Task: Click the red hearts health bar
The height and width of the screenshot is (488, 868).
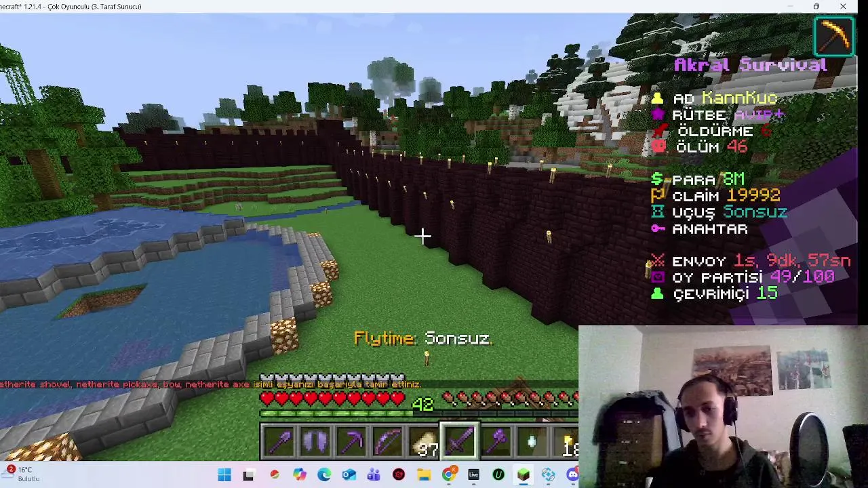Action: pos(332,399)
